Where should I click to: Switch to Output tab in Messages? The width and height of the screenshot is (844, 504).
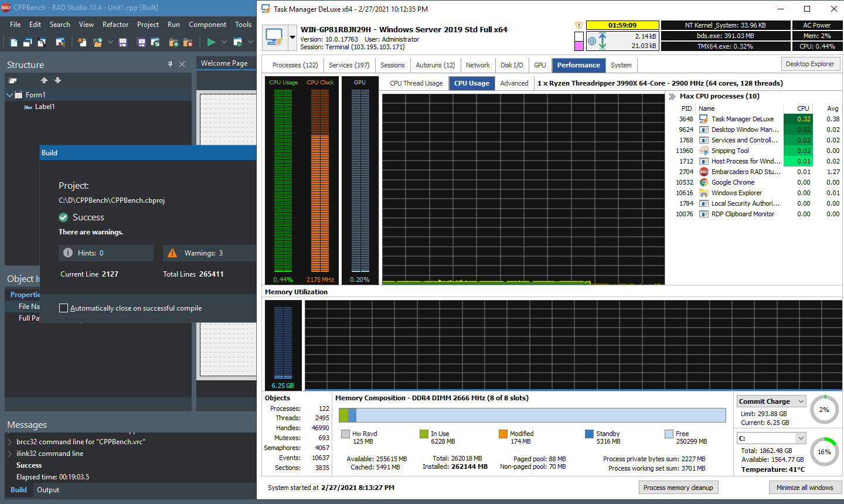click(x=48, y=490)
